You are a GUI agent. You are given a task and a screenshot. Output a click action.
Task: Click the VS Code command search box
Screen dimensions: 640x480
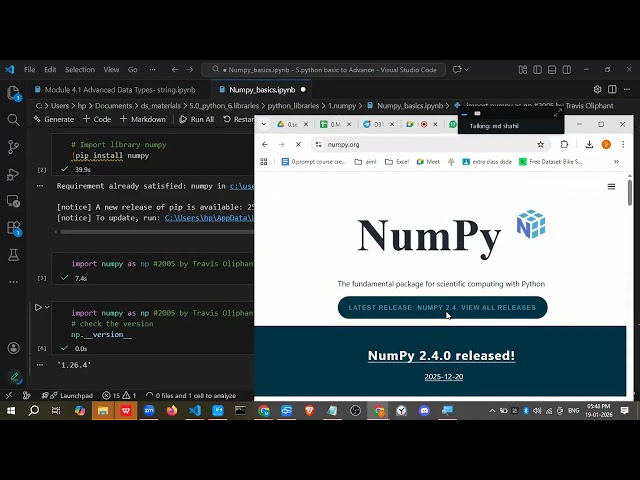pos(323,70)
